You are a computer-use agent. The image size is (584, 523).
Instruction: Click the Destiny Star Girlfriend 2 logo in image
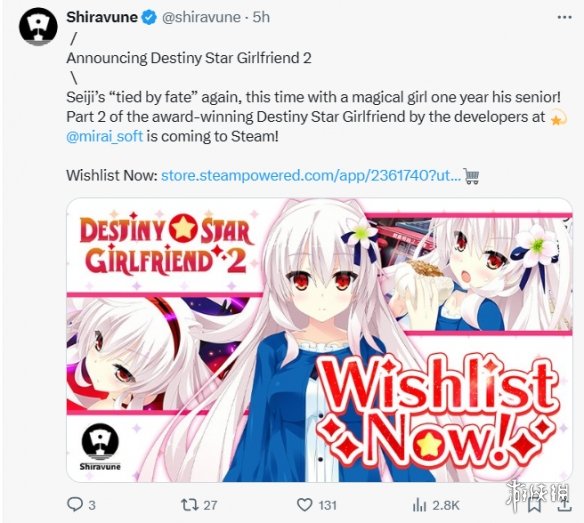tap(164, 244)
